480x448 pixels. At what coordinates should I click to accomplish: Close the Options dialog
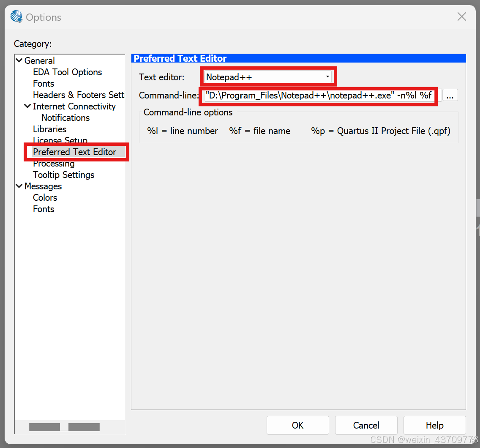coord(461,16)
